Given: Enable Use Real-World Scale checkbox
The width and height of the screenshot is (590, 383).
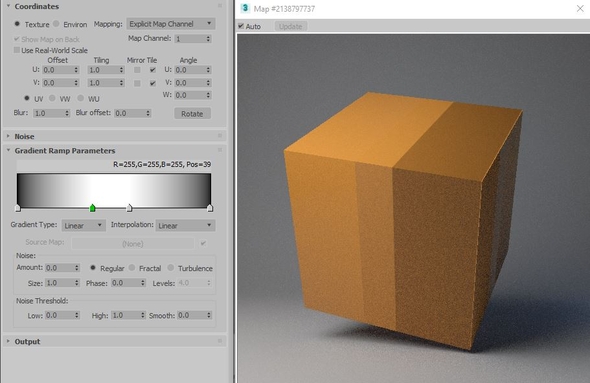Looking at the screenshot, I should (17, 50).
